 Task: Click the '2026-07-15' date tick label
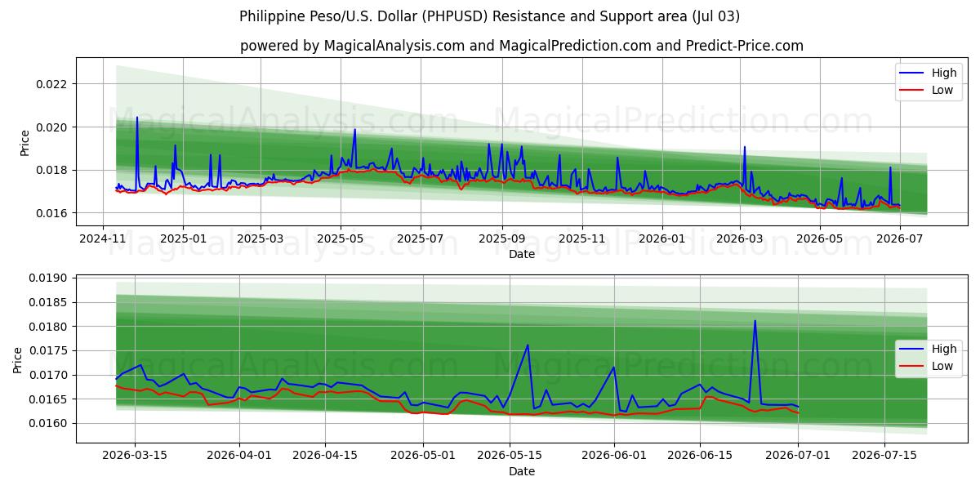point(884,455)
